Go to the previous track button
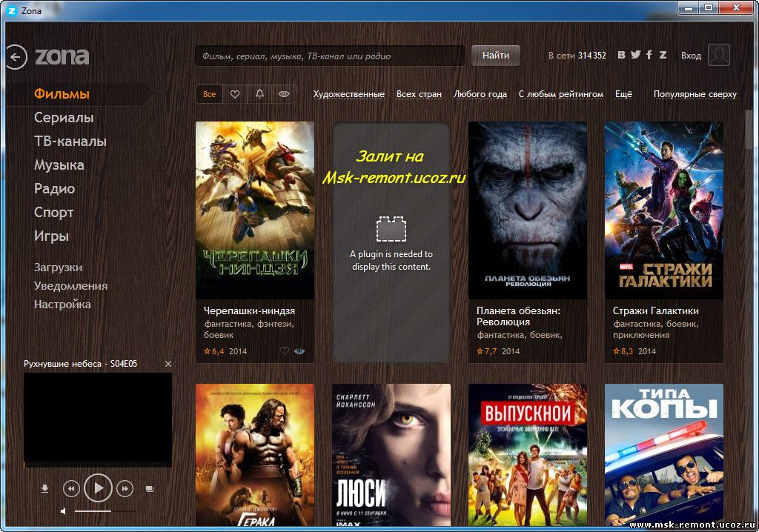This screenshot has width=759, height=532. click(x=71, y=488)
